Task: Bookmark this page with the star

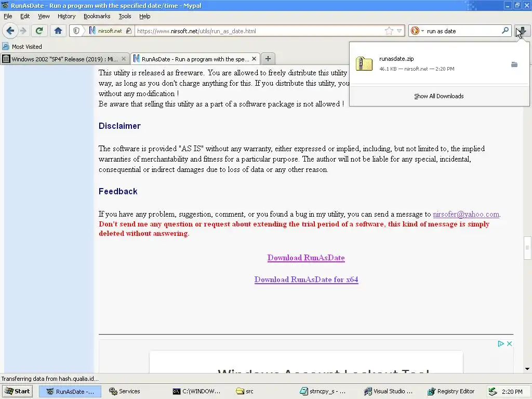Action: coord(389,31)
